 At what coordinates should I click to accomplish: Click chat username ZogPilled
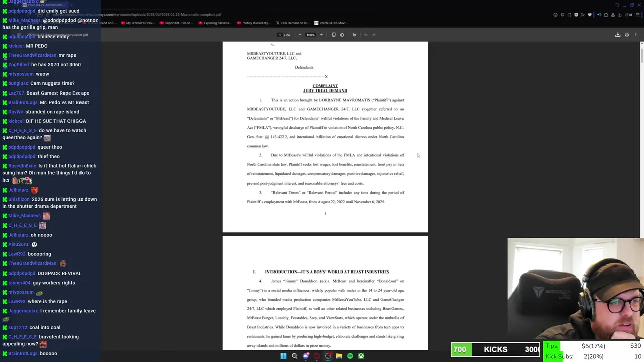pyautogui.click(x=18, y=65)
